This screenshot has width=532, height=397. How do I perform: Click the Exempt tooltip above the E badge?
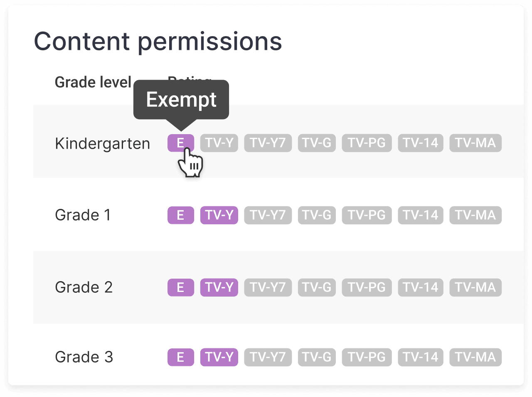coord(181,100)
